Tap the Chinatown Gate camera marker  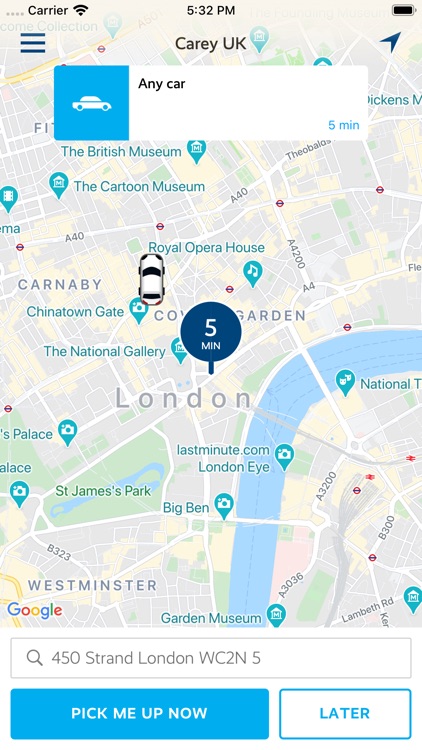coord(139,309)
